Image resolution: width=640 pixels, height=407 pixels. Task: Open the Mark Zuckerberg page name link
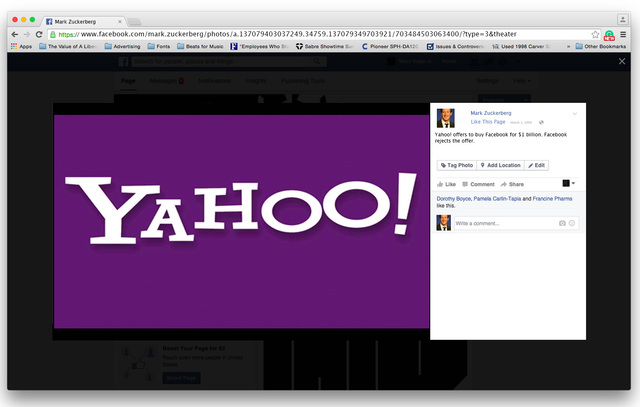click(491, 113)
